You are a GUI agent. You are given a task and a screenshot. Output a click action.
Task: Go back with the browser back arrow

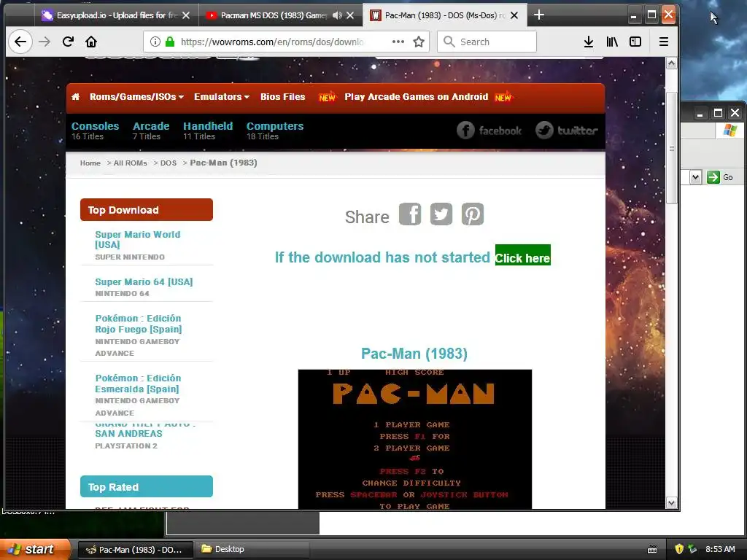(x=20, y=42)
